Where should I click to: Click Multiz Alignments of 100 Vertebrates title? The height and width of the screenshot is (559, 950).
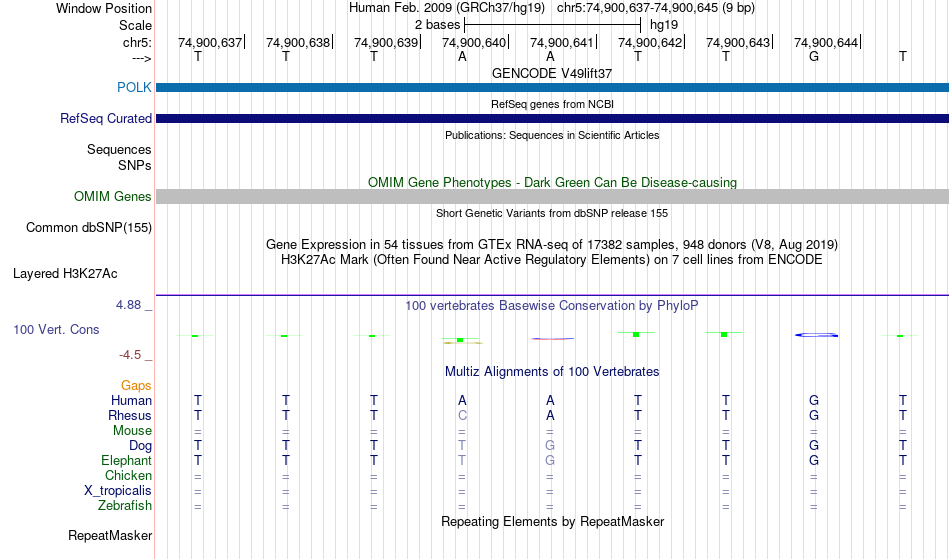pos(552,371)
